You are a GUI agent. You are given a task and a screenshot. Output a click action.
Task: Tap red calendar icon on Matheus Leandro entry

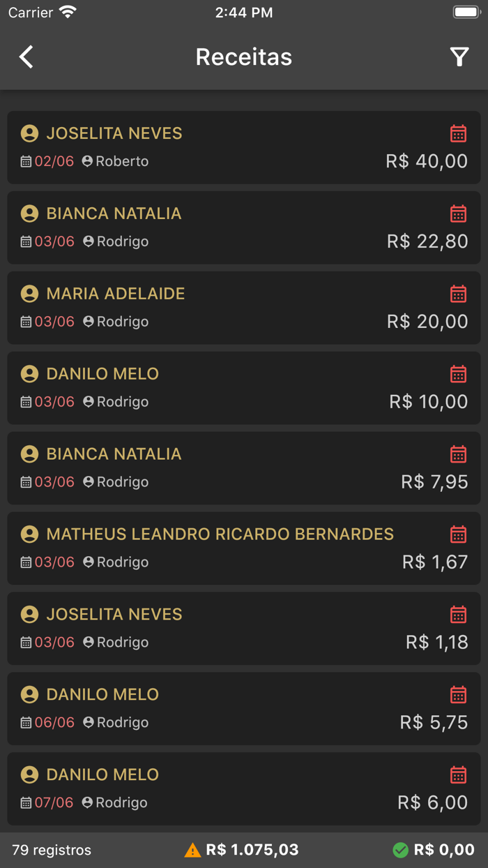(x=458, y=534)
